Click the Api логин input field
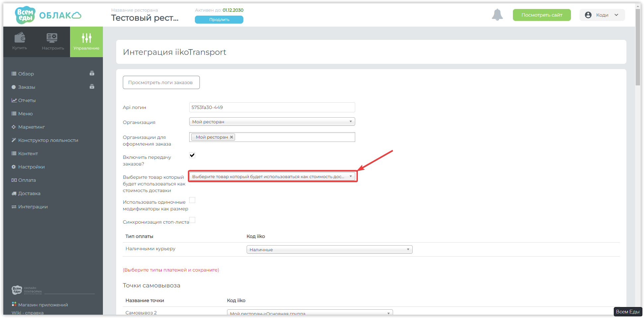 [272, 107]
